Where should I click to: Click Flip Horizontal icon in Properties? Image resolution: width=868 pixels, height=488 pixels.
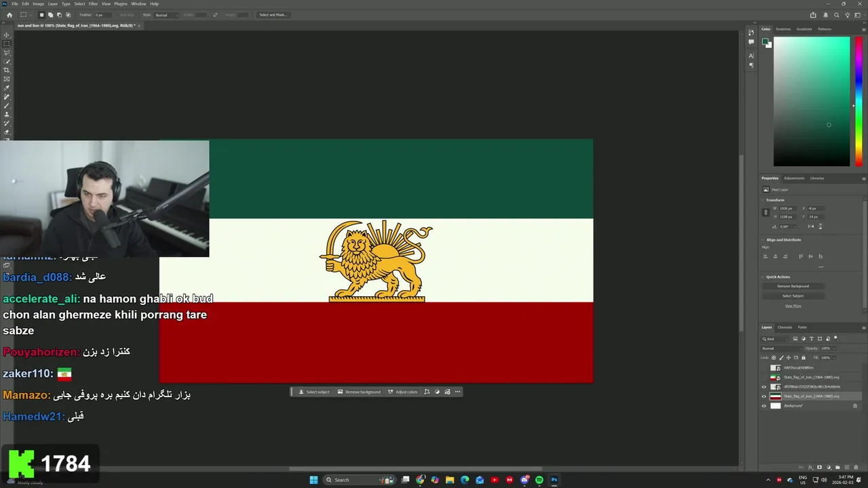click(811, 226)
